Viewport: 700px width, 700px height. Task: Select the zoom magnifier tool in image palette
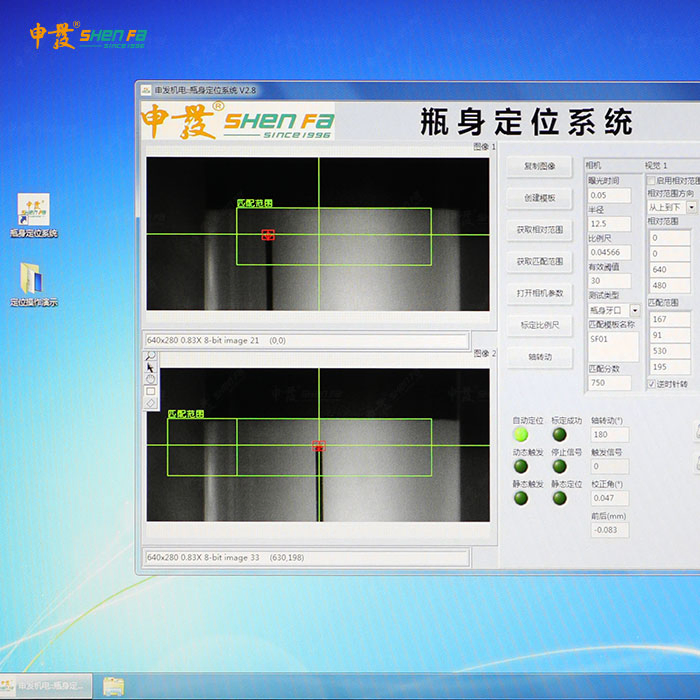coord(151,356)
